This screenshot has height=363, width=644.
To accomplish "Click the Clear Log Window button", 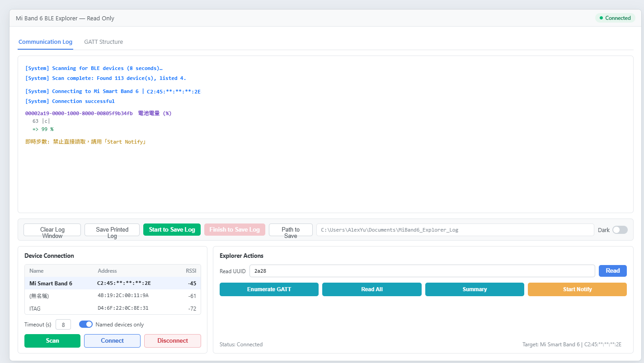I will (x=52, y=230).
